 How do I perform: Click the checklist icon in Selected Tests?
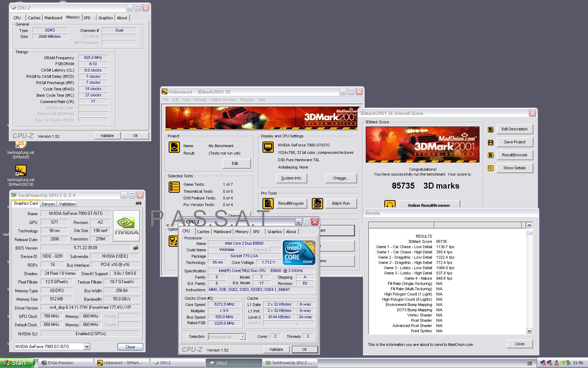click(x=174, y=188)
